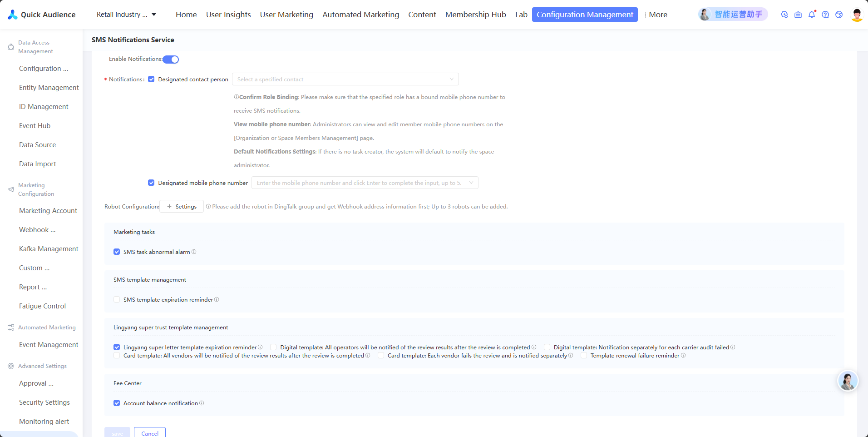Go to Membership Hub tab

point(476,15)
